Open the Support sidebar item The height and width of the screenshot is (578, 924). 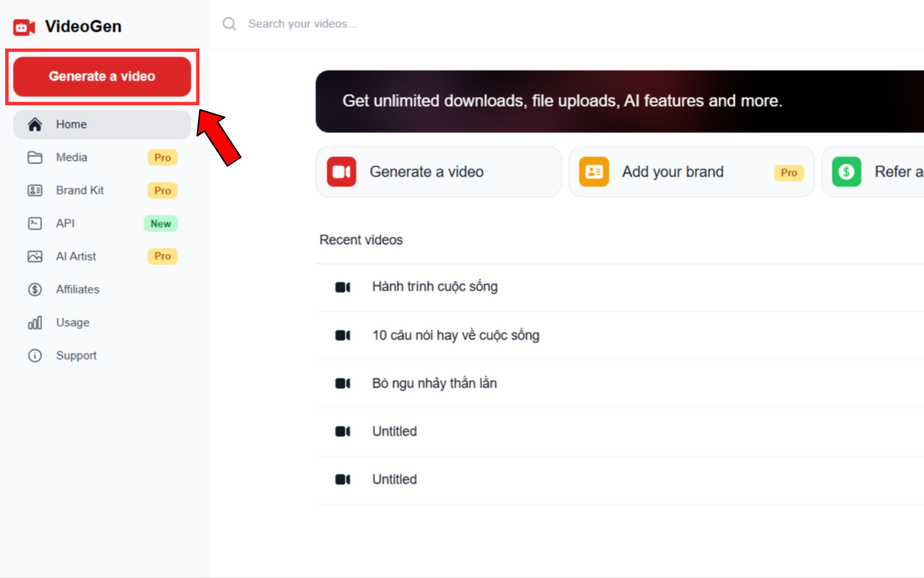click(102, 355)
